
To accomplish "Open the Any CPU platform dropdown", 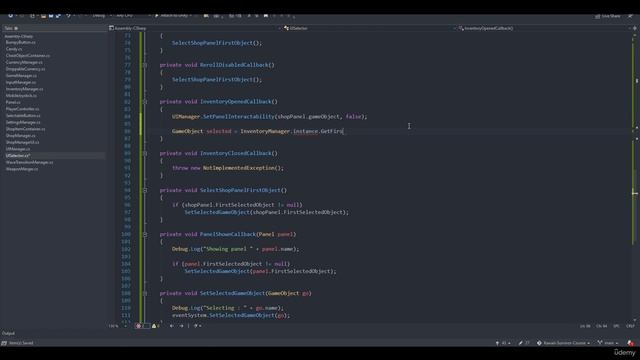I will (133, 16).
